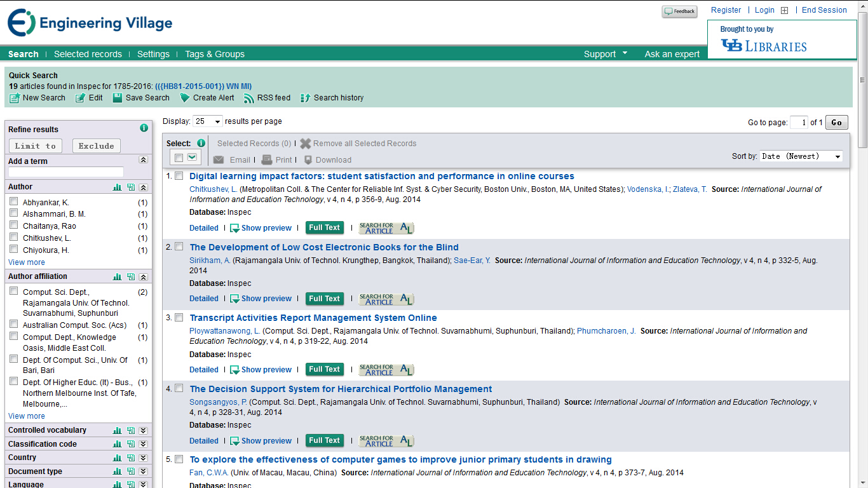The width and height of the screenshot is (868, 488).
Task: Click the Engineering Village logo
Action: click(90, 23)
